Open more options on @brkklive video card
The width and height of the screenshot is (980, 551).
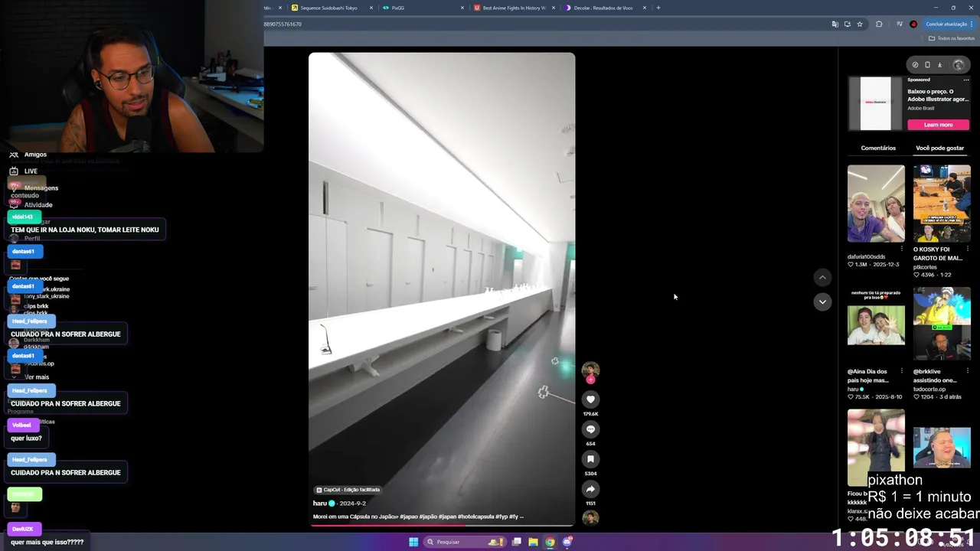coord(967,371)
